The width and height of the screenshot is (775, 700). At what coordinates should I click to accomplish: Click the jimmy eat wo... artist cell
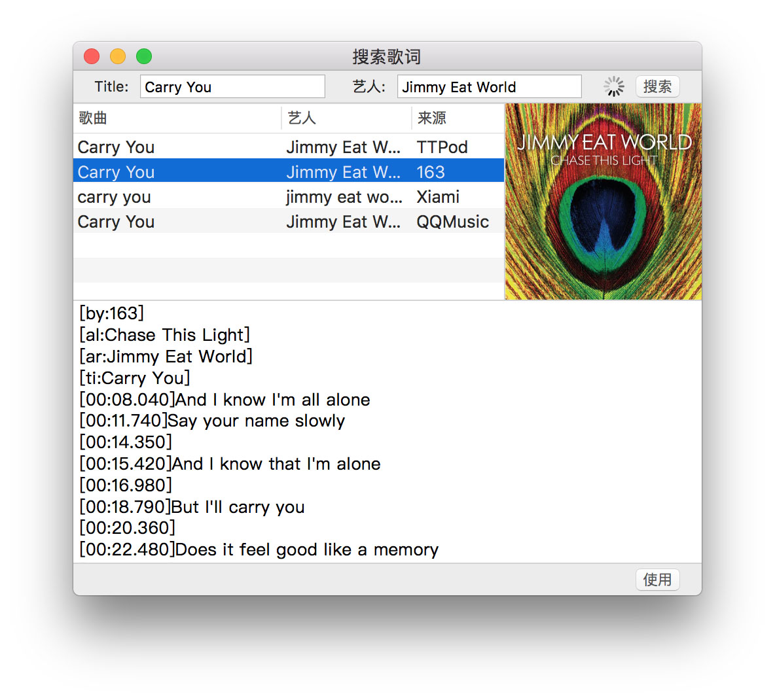coord(344,196)
